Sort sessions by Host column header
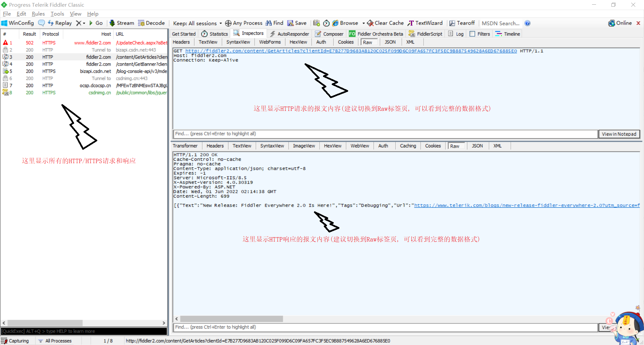 (x=89, y=34)
